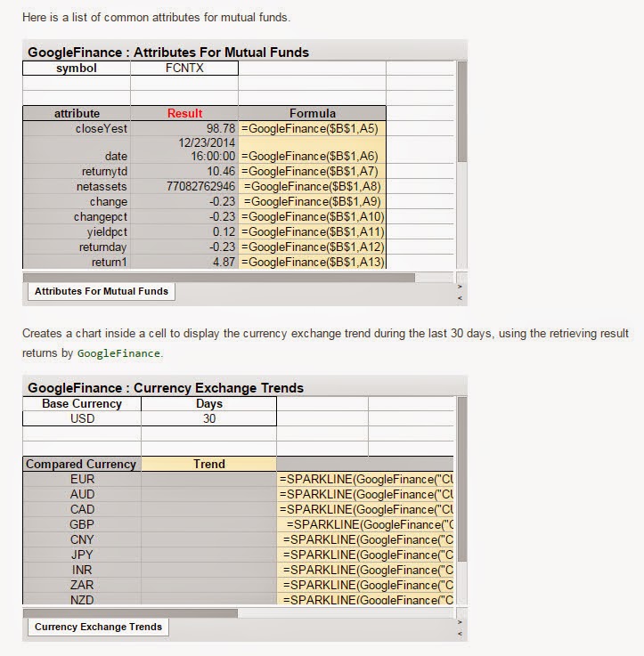Click the 'attribute' column header
The height and width of the screenshot is (656, 644).
pos(77,113)
